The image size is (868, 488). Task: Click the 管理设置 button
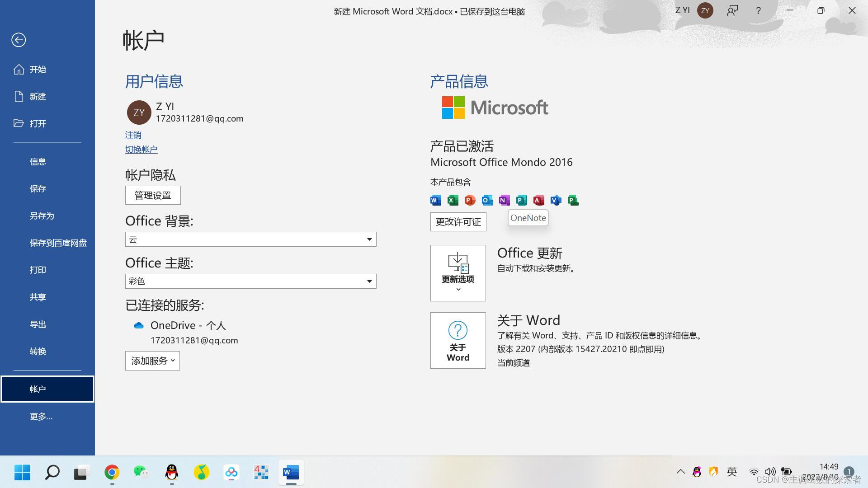click(153, 195)
